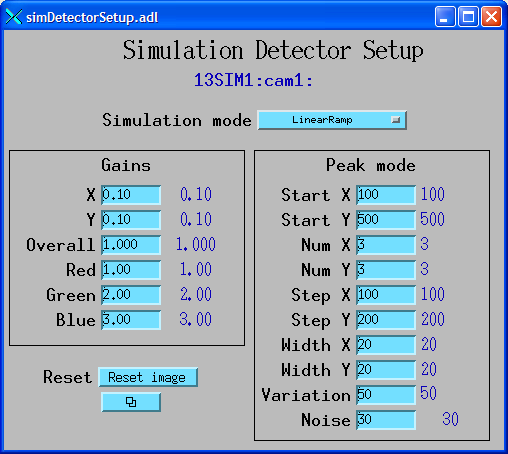Click the Gains heading
This screenshot has width=508, height=454.
click(126, 165)
